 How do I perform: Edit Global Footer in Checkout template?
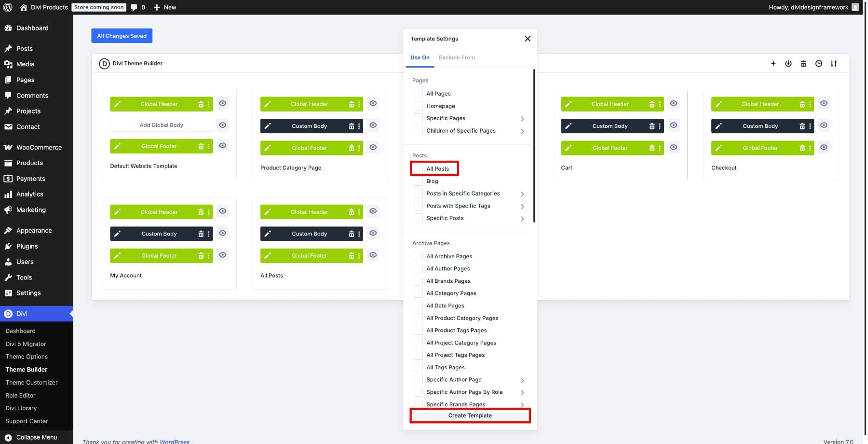[719, 148]
